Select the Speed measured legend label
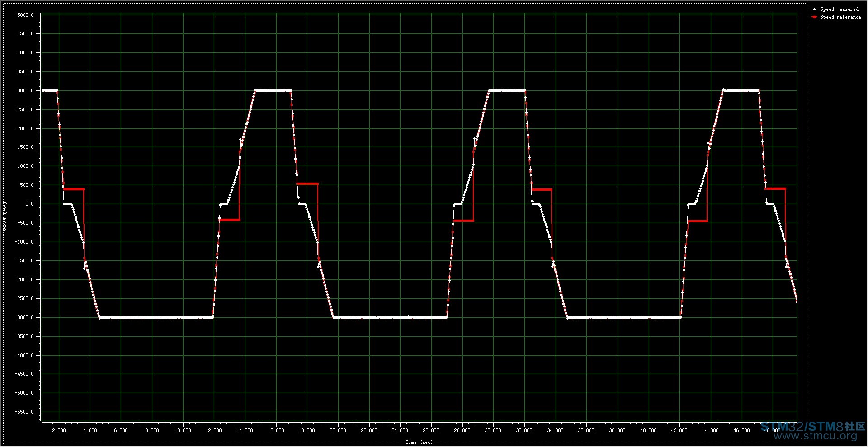 839,9
